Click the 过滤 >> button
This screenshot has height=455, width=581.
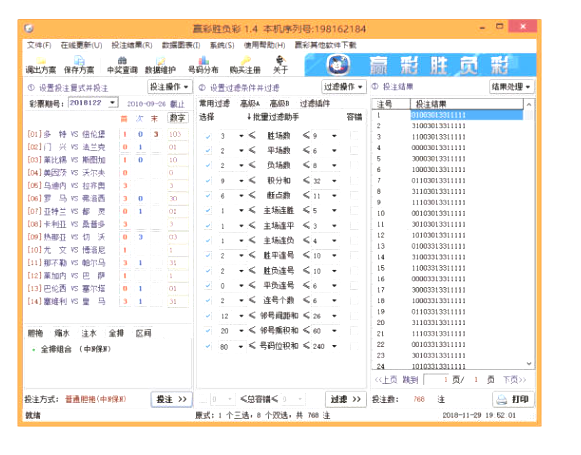click(x=346, y=399)
